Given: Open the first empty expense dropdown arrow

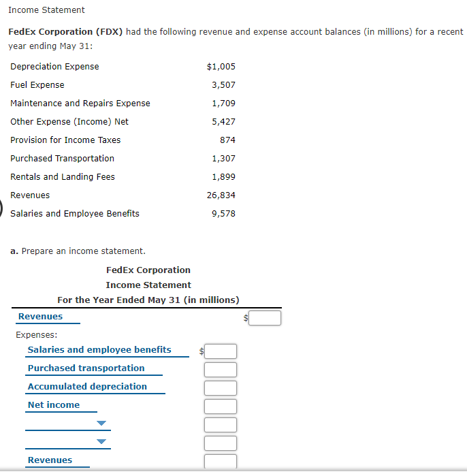Looking at the screenshot, I should [101, 423].
